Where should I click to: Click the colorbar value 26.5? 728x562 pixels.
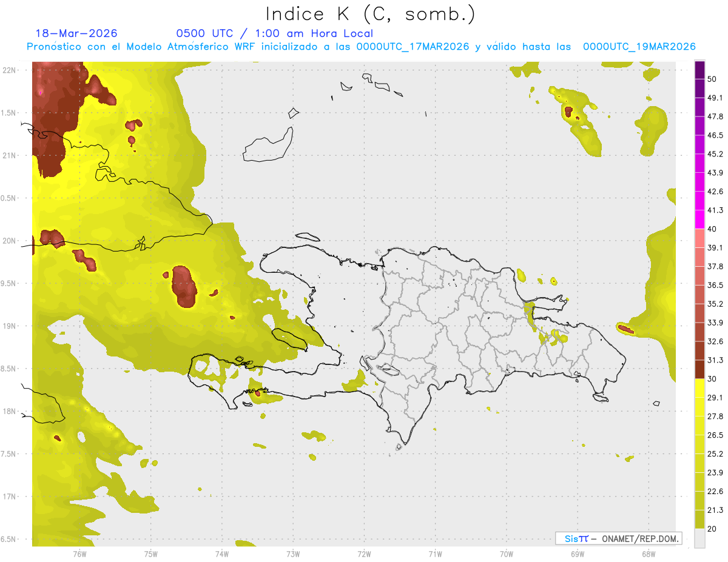point(715,435)
